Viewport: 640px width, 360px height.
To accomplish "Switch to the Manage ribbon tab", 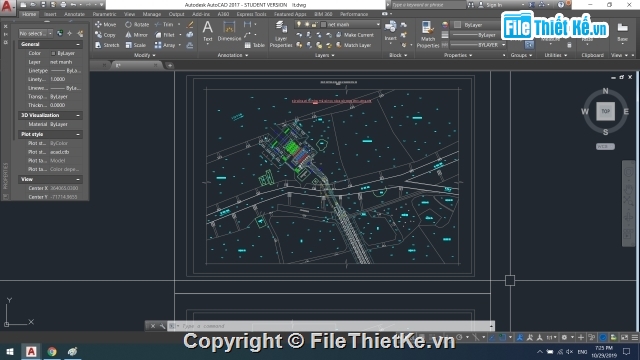I will (151, 14).
